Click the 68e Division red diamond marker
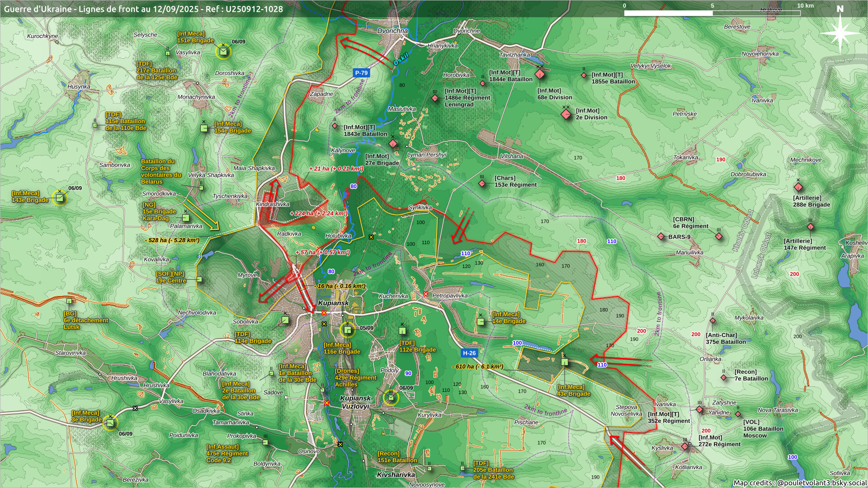The image size is (868, 488). tap(540, 75)
